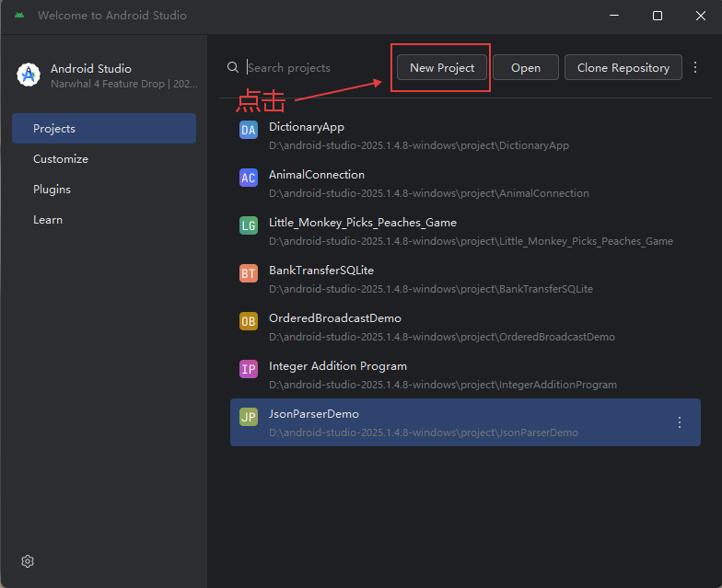Viewport: 722px width, 588px height.
Task: Click the LG Little_Monkey project icon
Action: pos(249,225)
